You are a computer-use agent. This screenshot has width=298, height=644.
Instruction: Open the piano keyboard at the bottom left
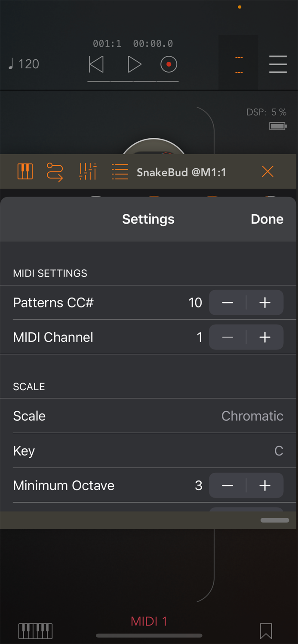click(x=35, y=631)
